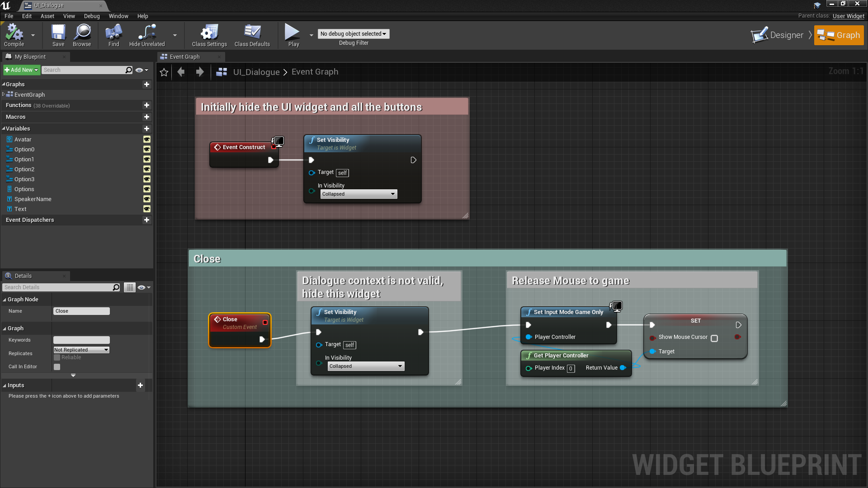Select Event Graph tab
868x488 pixels.
[x=190, y=56]
